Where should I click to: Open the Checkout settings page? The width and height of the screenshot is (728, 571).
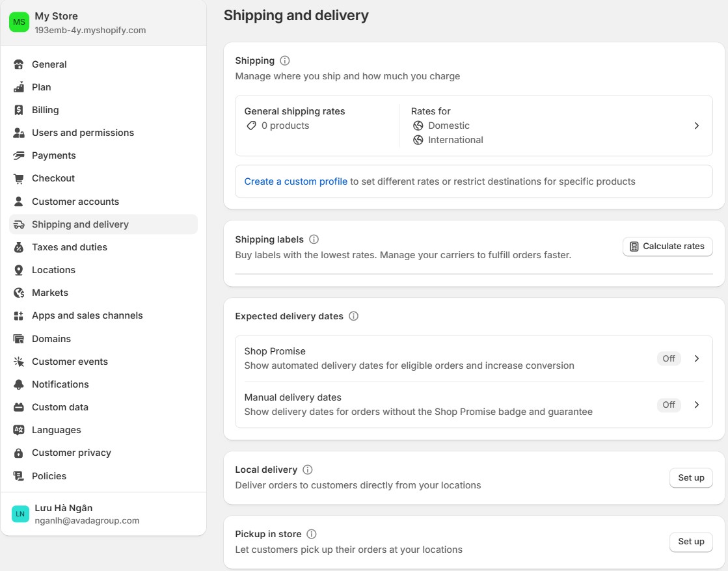[103, 178]
